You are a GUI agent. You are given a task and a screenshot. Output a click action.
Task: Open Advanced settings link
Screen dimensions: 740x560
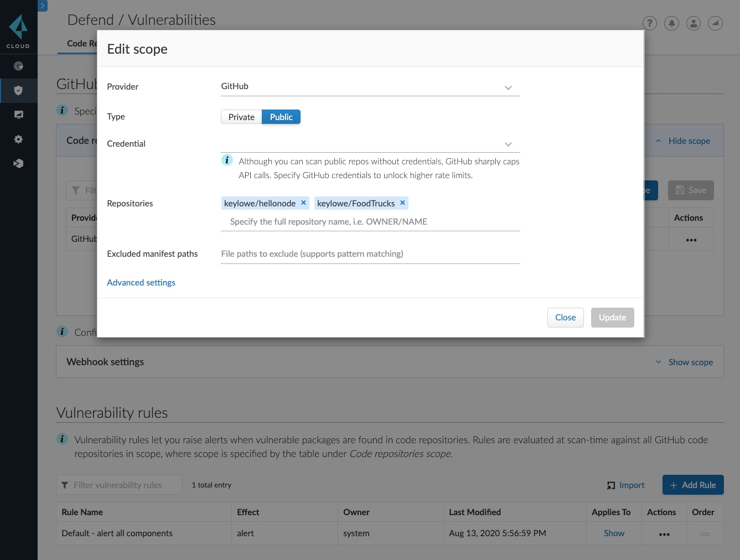[141, 283]
